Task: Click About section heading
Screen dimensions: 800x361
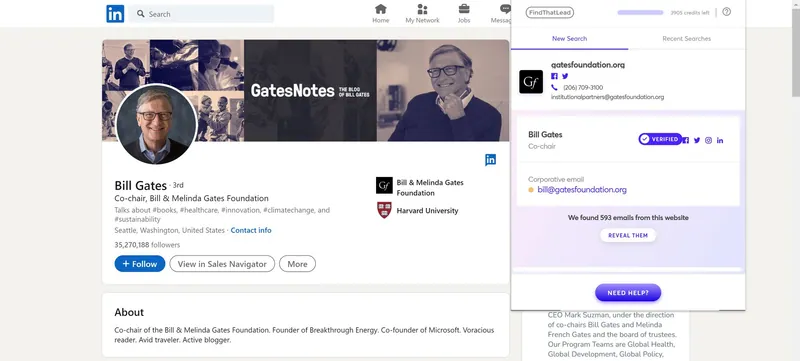Action: pyautogui.click(x=129, y=312)
